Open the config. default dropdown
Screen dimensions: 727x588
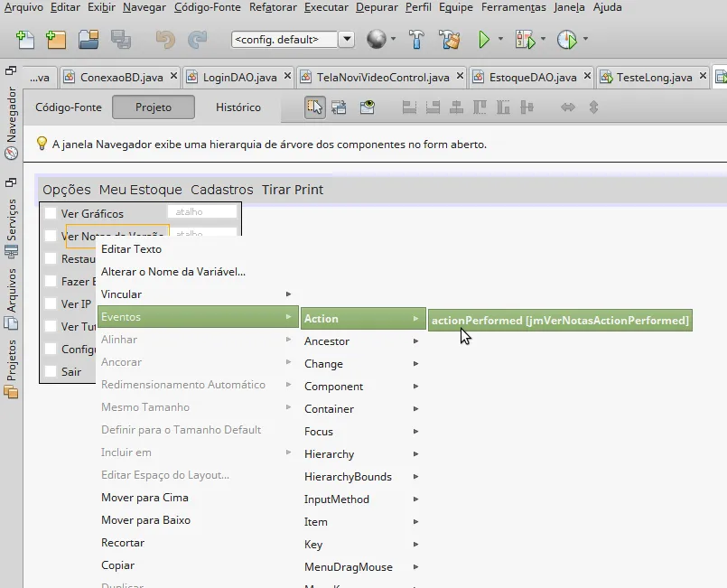click(346, 39)
